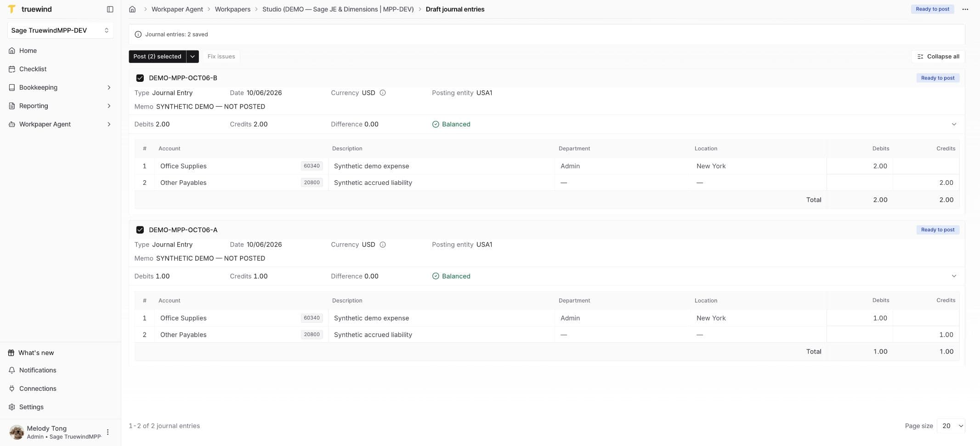
Task: Uncheck the DEMO-MPP-OCT06-B entry checkbox
Action: (140, 78)
